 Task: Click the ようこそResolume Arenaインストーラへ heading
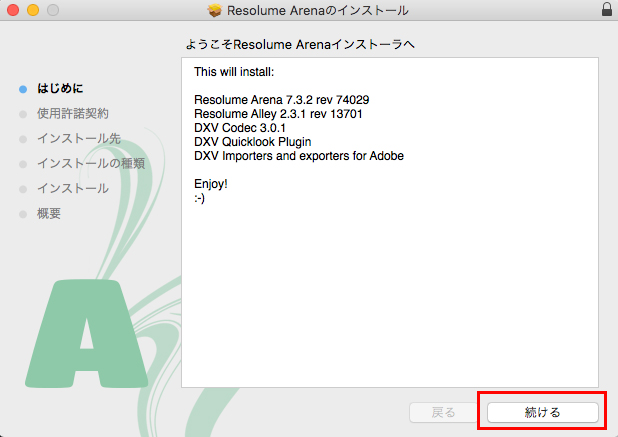pyautogui.click(x=300, y=45)
